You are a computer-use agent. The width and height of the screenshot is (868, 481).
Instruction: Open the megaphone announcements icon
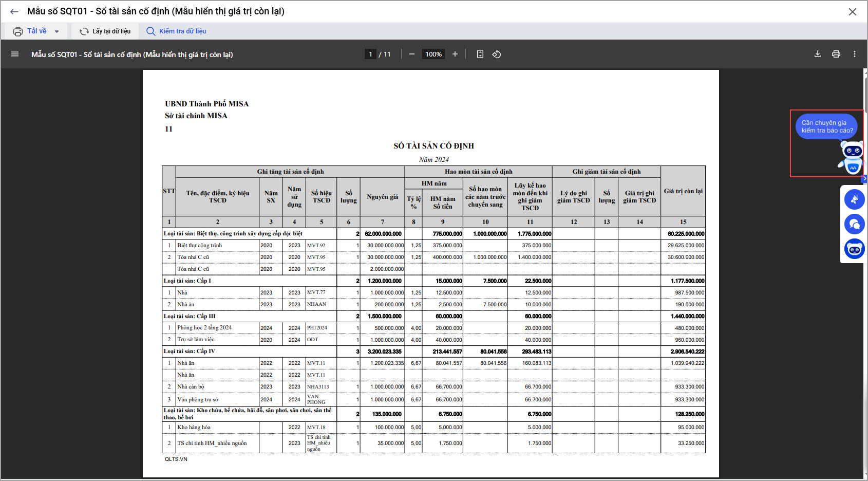coord(854,199)
